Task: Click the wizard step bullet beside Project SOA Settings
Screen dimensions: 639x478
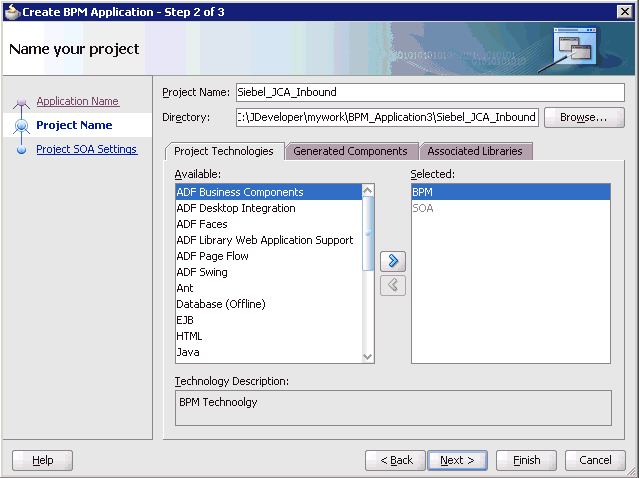Action: 22,150
